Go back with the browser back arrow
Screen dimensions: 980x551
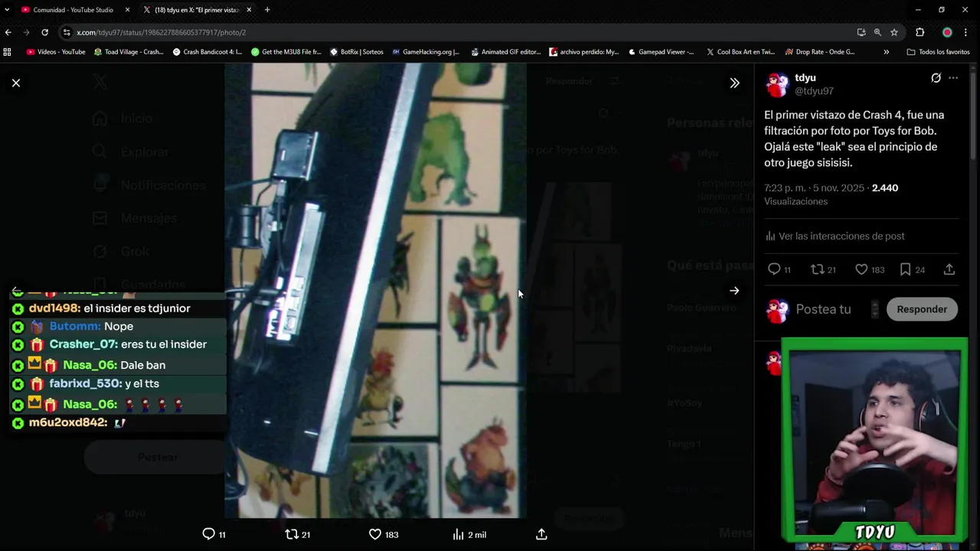point(8,32)
